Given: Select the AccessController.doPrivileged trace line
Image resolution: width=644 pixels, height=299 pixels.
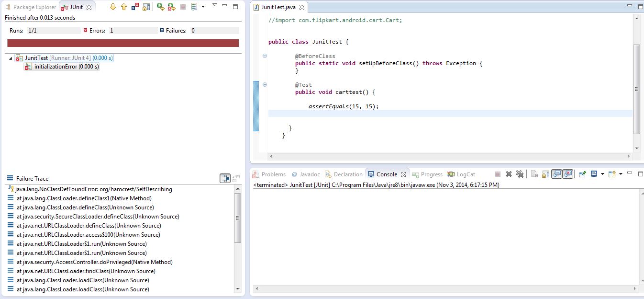Looking at the screenshot, I should pos(90,262).
